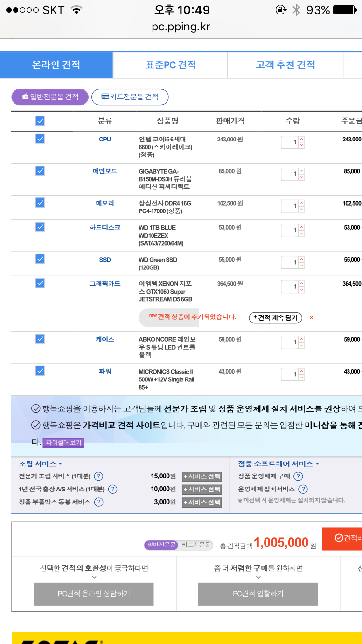Click the SSD quantity stepper
Screen dimensions: 362x644
pyautogui.click(x=302, y=263)
